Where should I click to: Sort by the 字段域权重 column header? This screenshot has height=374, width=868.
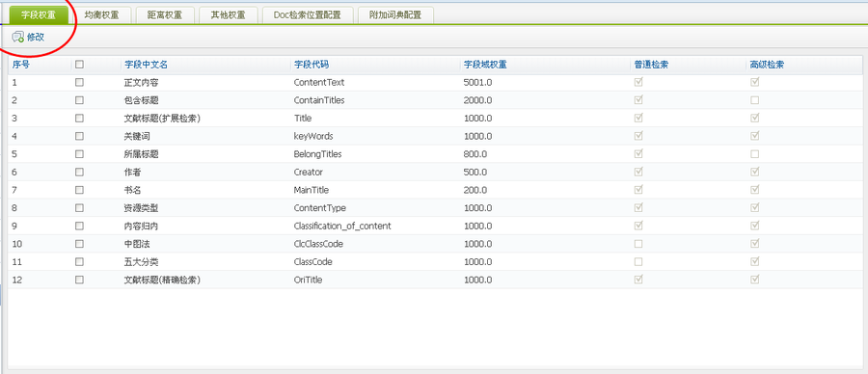pos(485,65)
